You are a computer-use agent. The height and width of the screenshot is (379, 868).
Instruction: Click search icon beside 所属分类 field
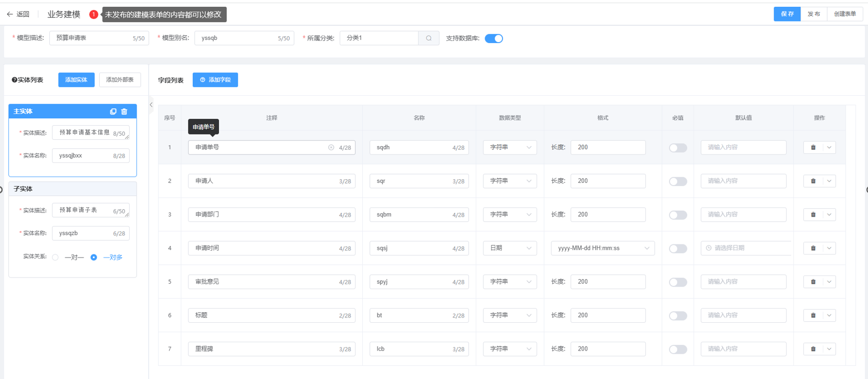[x=428, y=38]
